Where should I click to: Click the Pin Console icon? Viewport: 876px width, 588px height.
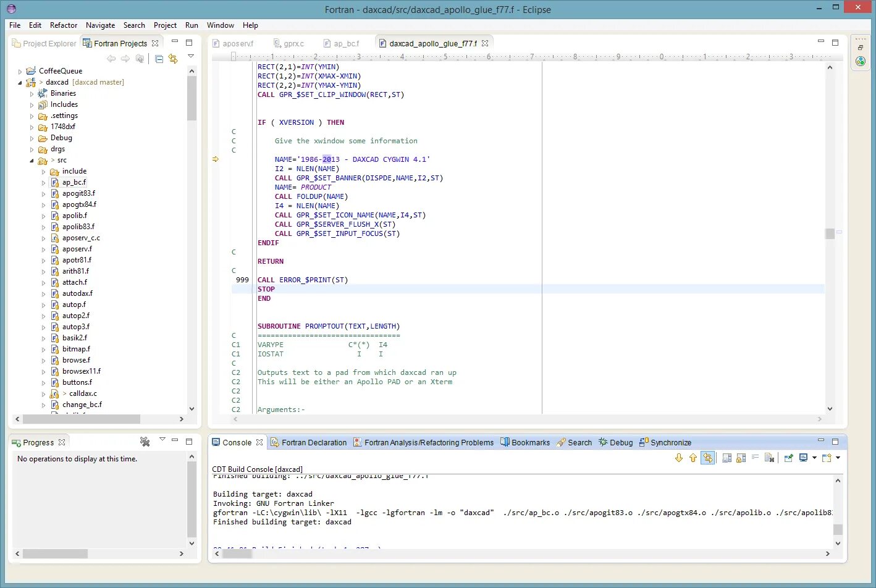[788, 458]
